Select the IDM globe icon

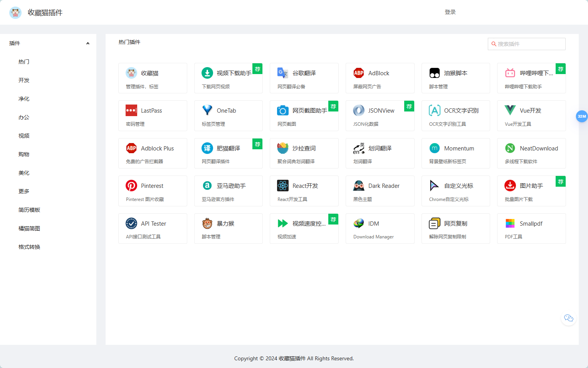(x=359, y=223)
